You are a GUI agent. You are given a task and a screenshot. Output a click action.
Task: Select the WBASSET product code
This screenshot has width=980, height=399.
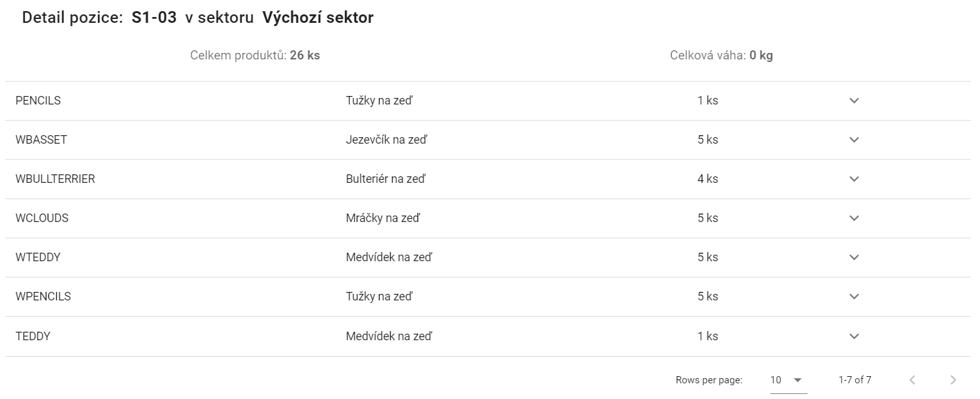point(41,140)
